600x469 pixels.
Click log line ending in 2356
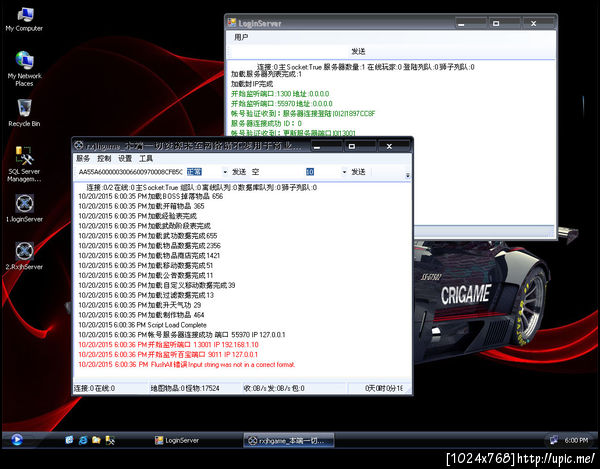coord(150,246)
